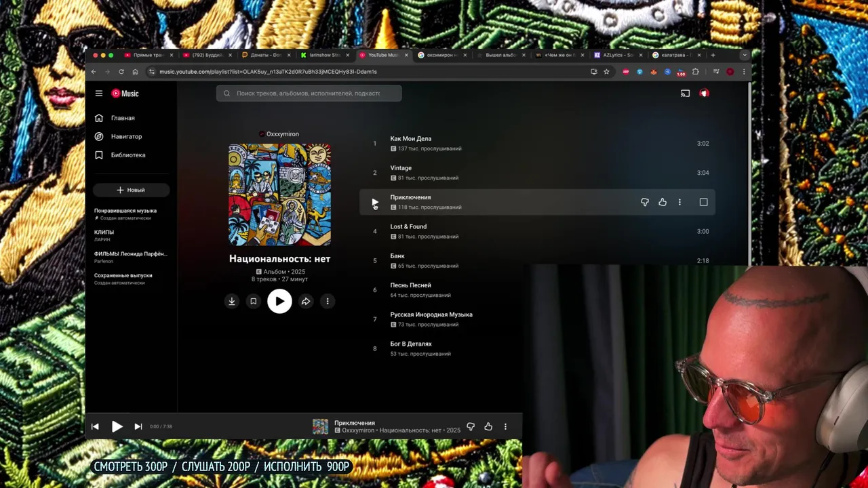
Task: Open the hamburger guide menu
Action: click(x=99, y=94)
